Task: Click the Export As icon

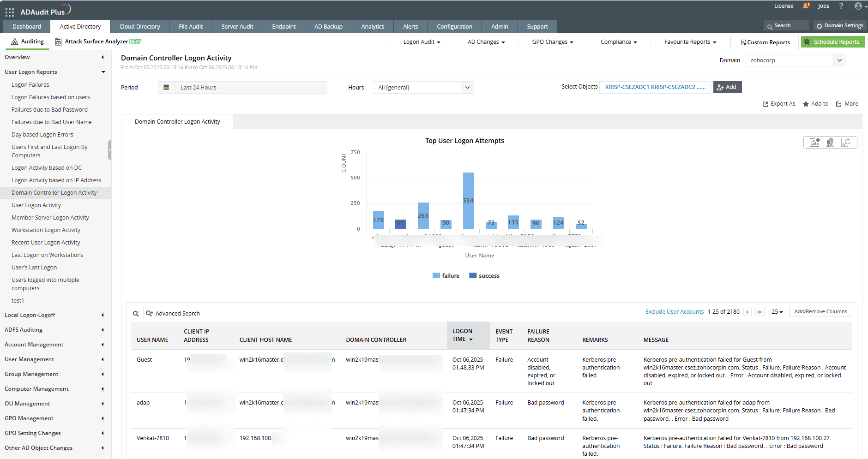Action: tap(766, 103)
